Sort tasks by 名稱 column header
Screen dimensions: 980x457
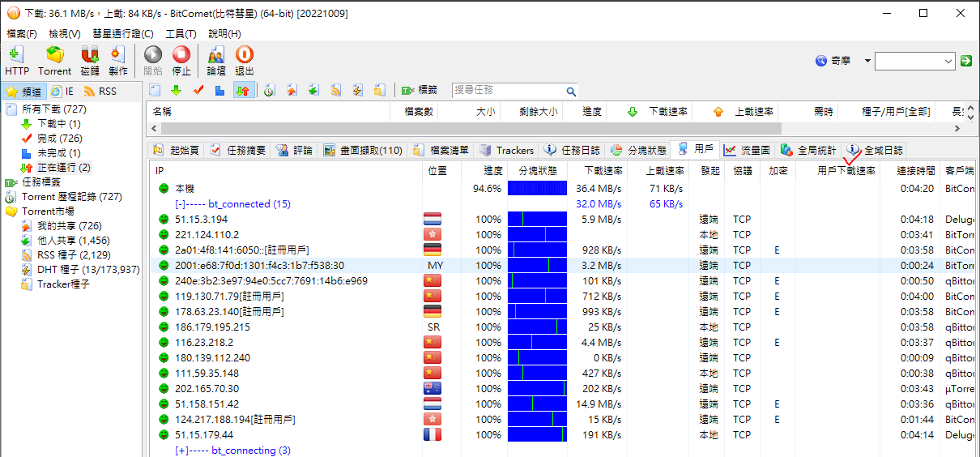(269, 112)
